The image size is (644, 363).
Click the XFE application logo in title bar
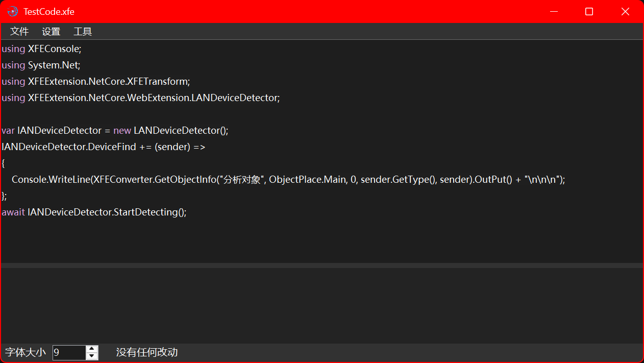11,11
